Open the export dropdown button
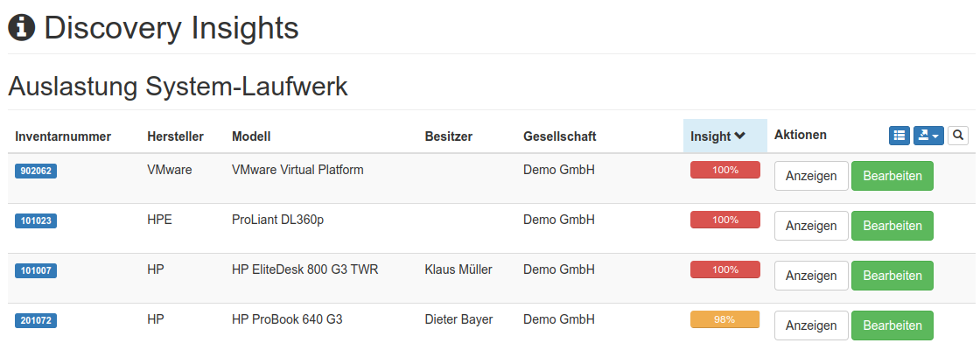980x350 pixels. point(927,136)
